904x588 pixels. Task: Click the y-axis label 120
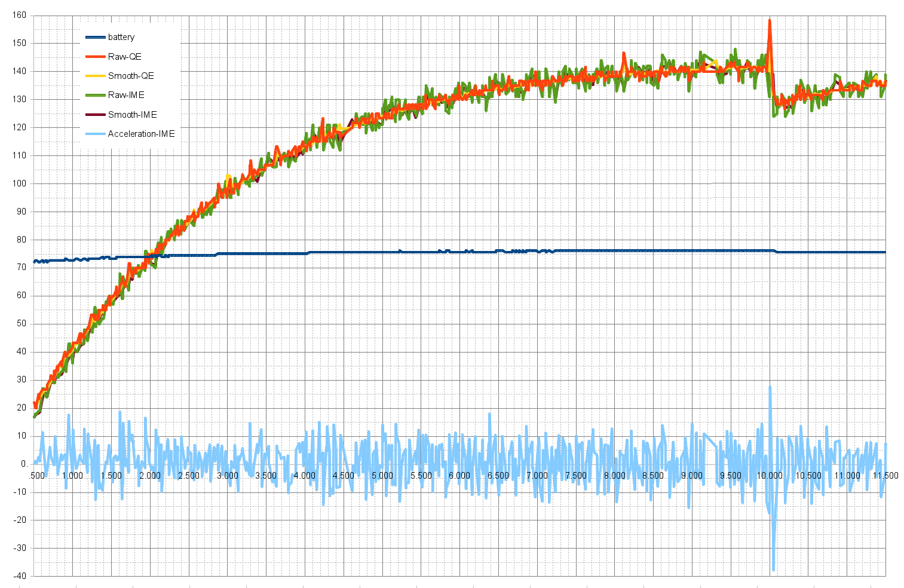[19, 127]
